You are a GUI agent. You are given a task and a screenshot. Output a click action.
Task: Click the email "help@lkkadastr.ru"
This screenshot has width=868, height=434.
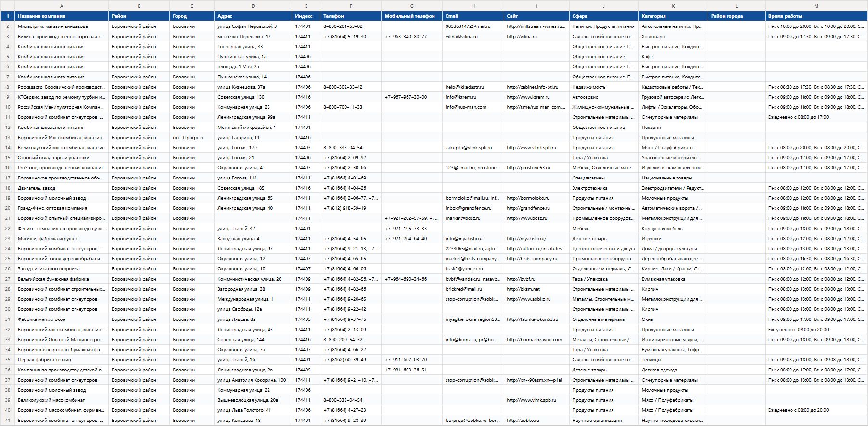[x=473, y=87]
